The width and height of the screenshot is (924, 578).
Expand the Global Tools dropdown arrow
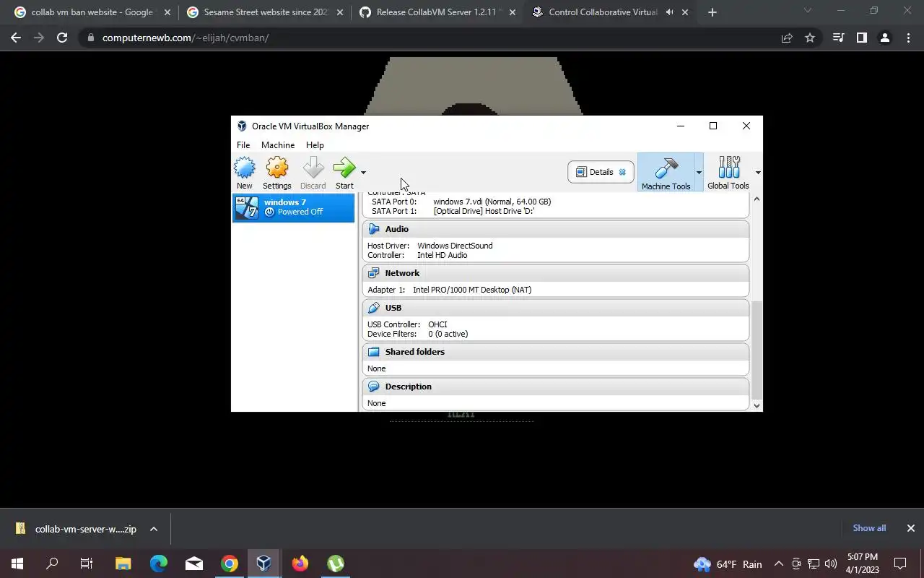coord(758,173)
